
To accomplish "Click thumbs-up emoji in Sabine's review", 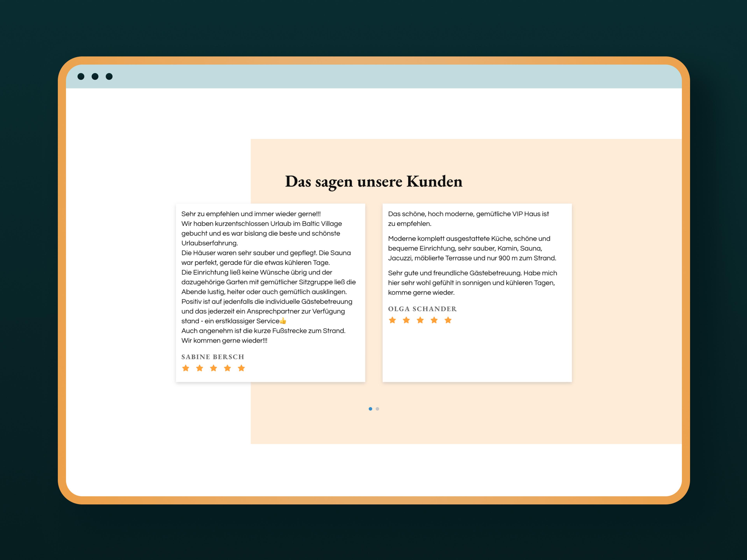I will coord(283,321).
